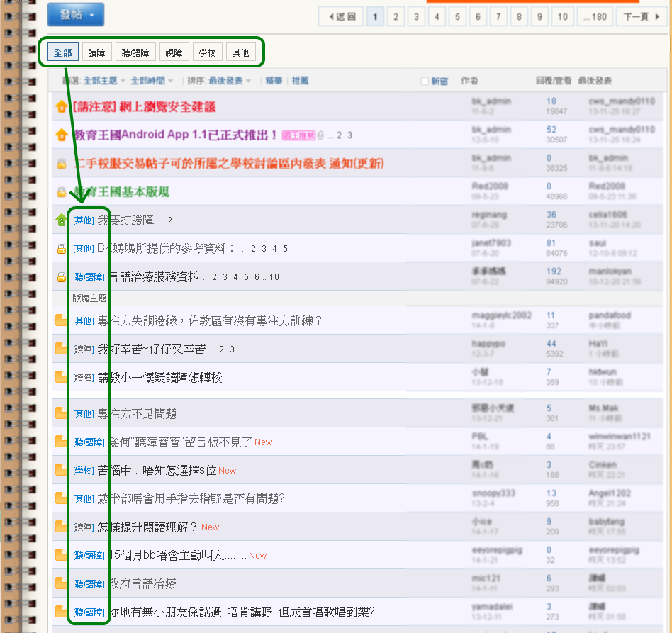Toggle the 新窗 checkbox
The width and height of the screenshot is (672, 633).
425,82
